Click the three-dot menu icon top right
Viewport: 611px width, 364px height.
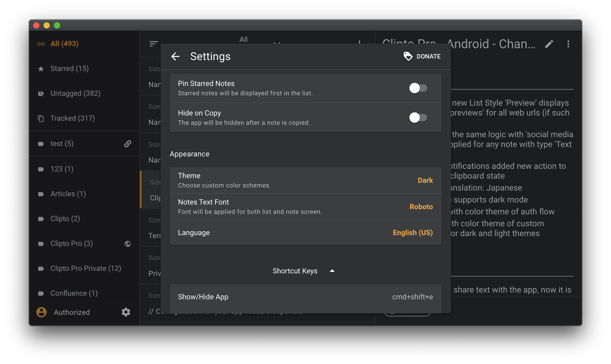pyautogui.click(x=568, y=43)
